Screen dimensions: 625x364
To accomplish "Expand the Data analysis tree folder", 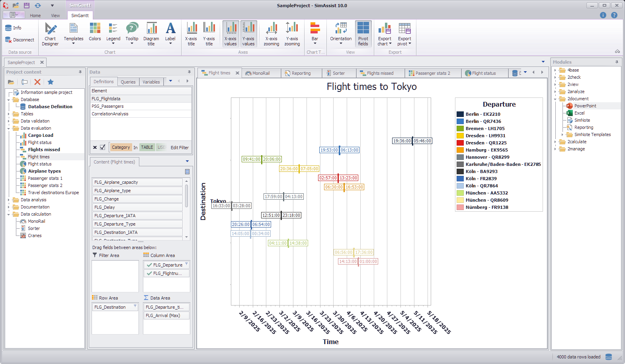I will [x=8, y=200].
